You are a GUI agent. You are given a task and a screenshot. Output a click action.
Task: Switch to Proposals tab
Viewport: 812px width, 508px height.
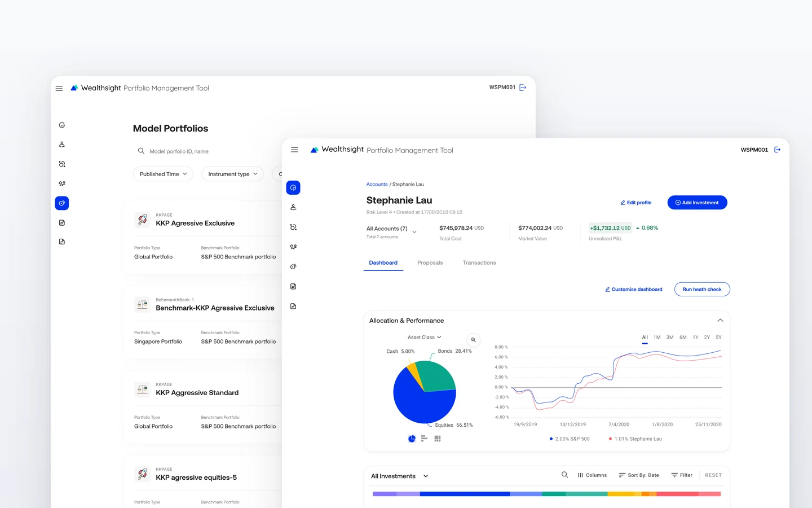[430, 263]
